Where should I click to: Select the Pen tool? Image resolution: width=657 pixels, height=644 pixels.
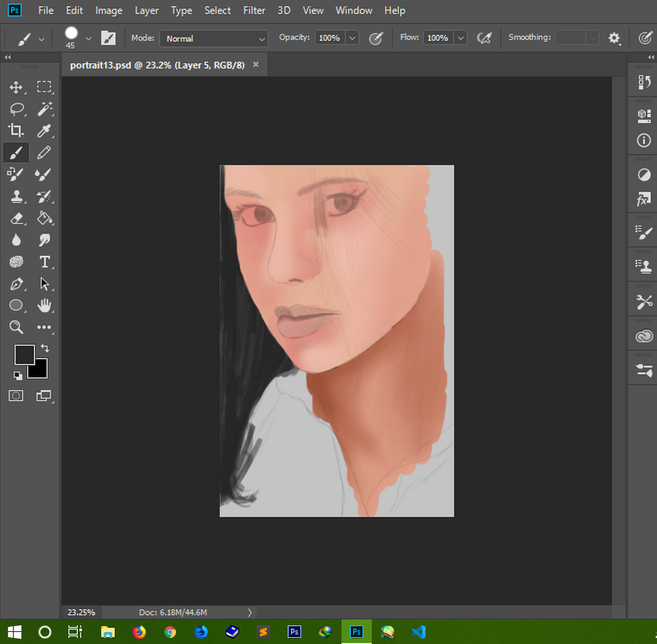16,284
